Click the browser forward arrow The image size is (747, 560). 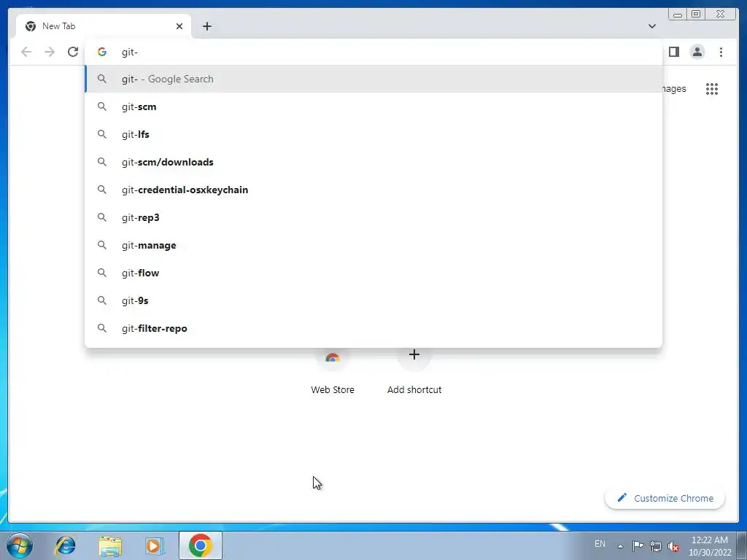click(50, 52)
